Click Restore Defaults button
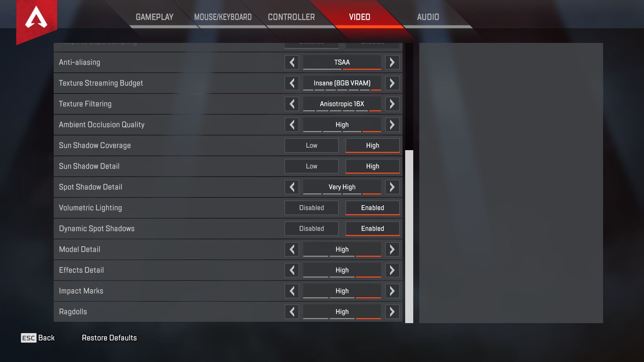Screen dimensions: 644x362 (109, 337)
